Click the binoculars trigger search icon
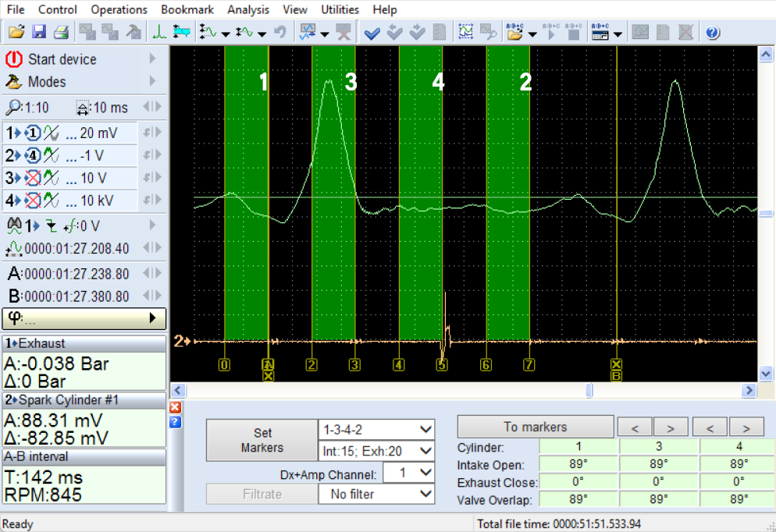 click(x=14, y=226)
